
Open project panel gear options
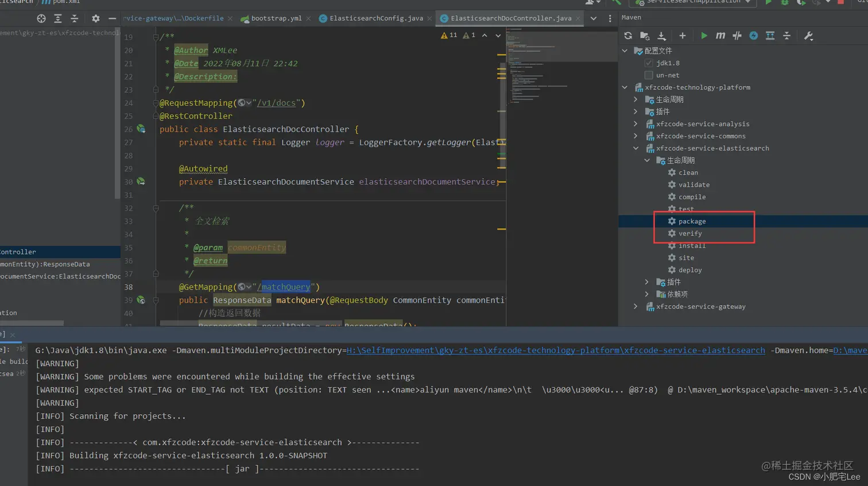click(96, 18)
